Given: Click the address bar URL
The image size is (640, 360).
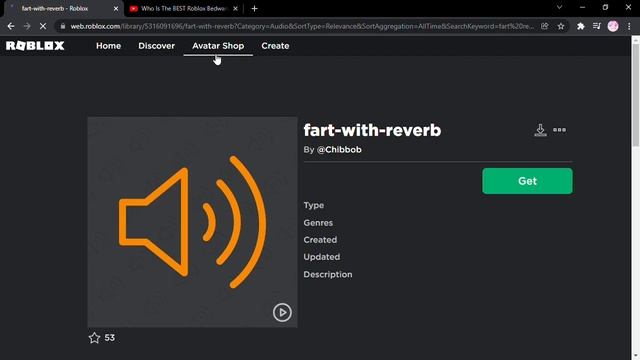Looking at the screenshot, I should point(302,26).
